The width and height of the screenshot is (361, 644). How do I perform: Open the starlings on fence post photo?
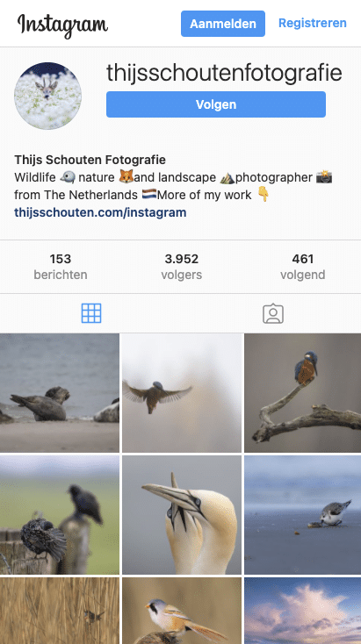60,515
